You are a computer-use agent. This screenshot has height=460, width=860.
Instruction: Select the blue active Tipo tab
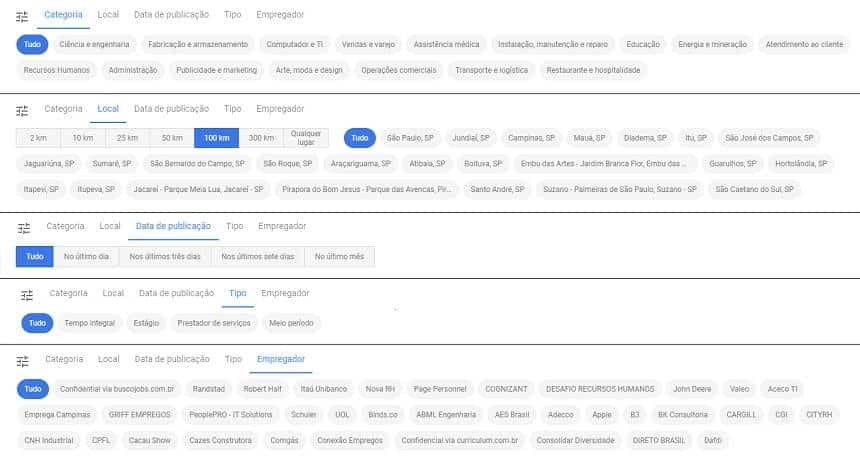(x=237, y=293)
